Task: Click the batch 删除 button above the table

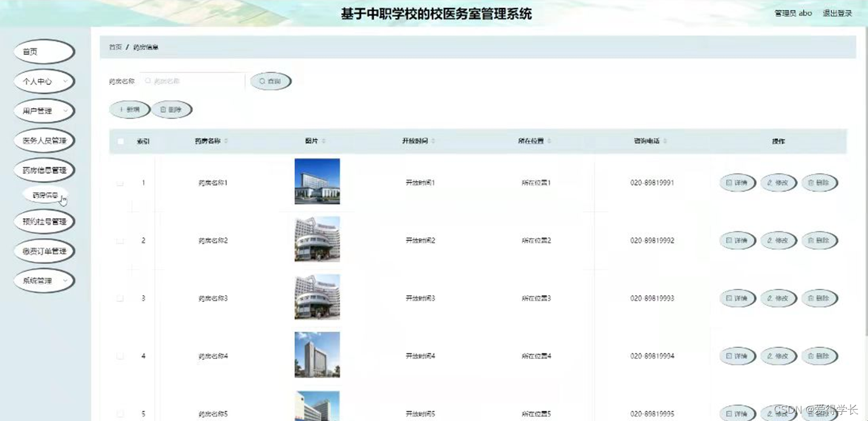Action: (172, 110)
